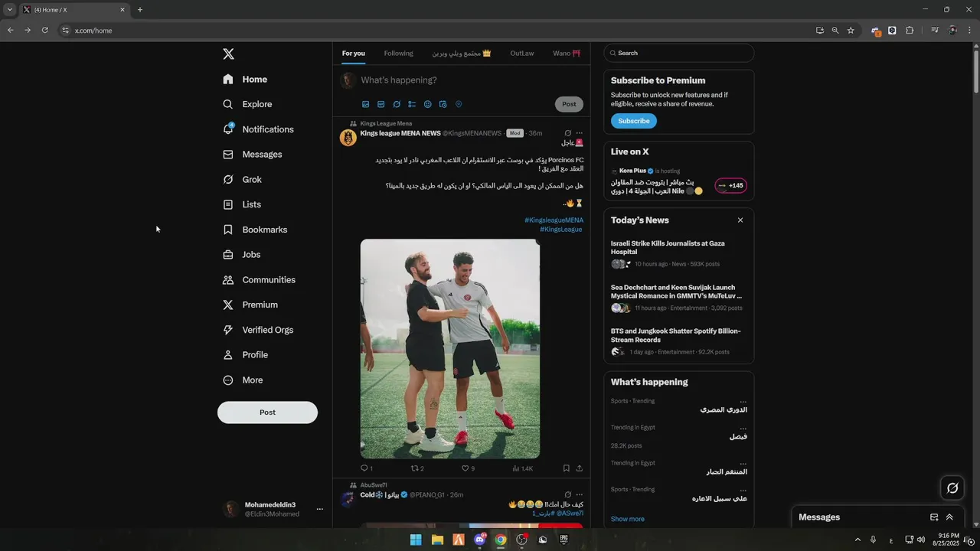
Task: Enhance post with Grok icon
Action: pos(397,104)
